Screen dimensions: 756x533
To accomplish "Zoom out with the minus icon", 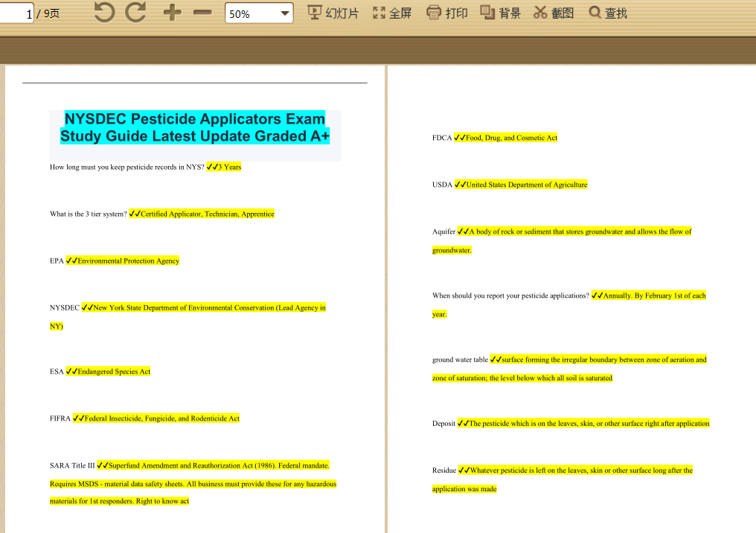I will coord(202,13).
